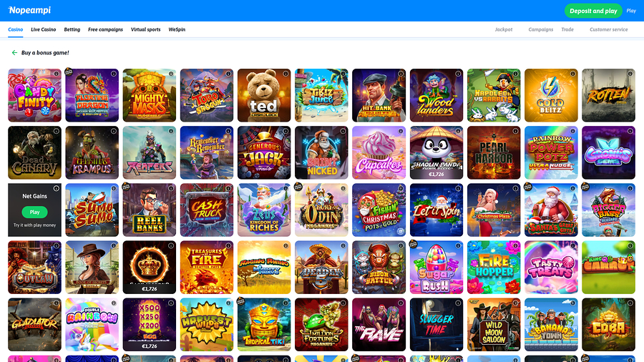Open info icon on Candyfinity tile
Viewport: 644px width, 362px height.
[56, 74]
